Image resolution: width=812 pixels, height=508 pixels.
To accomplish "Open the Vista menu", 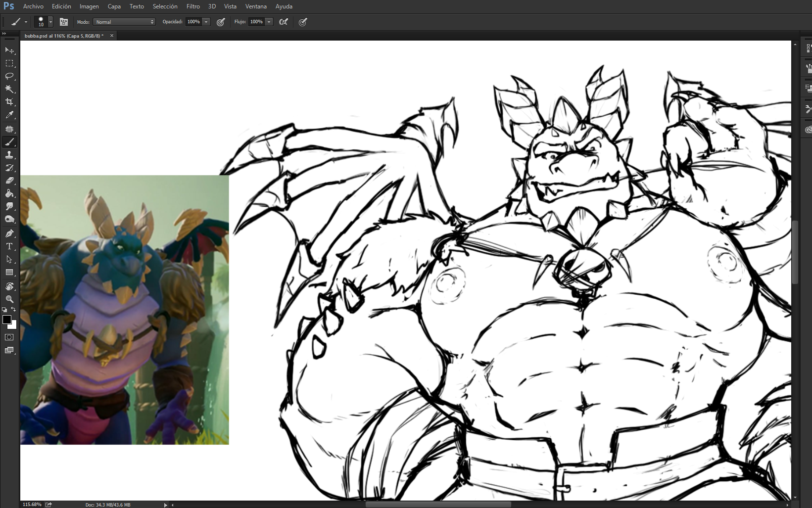I will (x=230, y=6).
